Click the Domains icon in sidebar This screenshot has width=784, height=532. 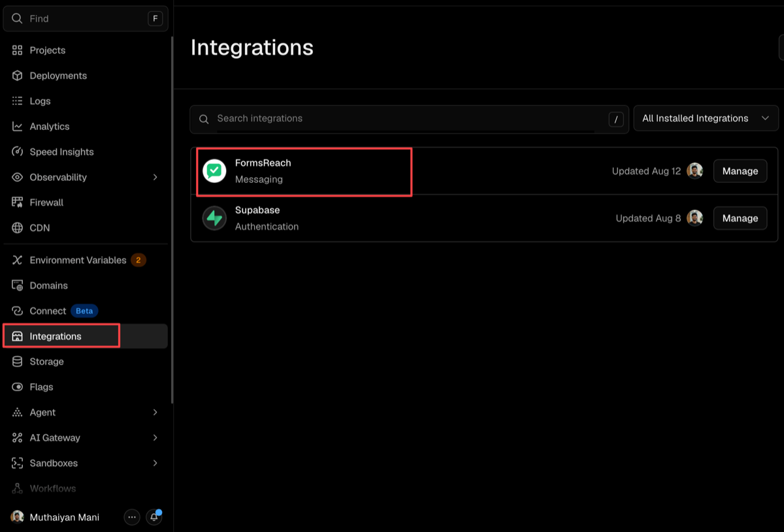tap(18, 286)
